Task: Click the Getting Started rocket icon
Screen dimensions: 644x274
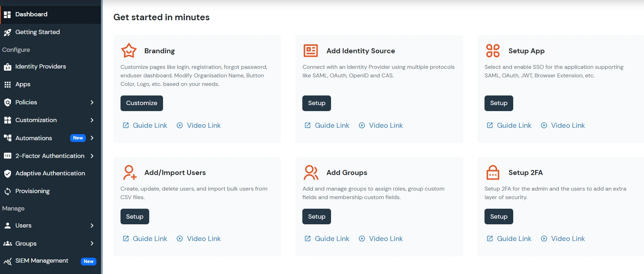Action: (x=7, y=32)
